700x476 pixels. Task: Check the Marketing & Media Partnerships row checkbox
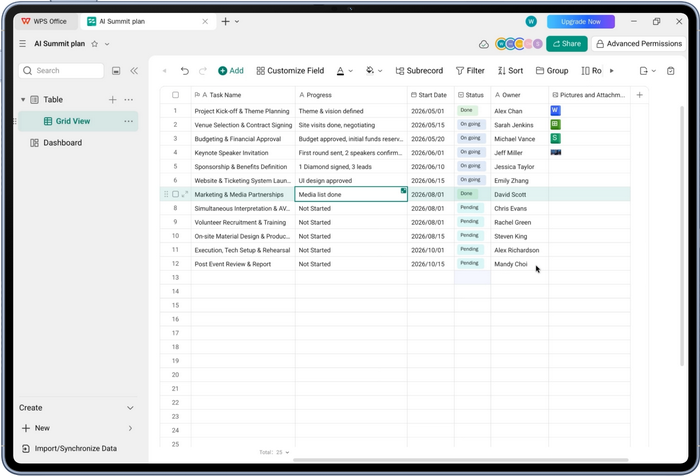(175, 194)
